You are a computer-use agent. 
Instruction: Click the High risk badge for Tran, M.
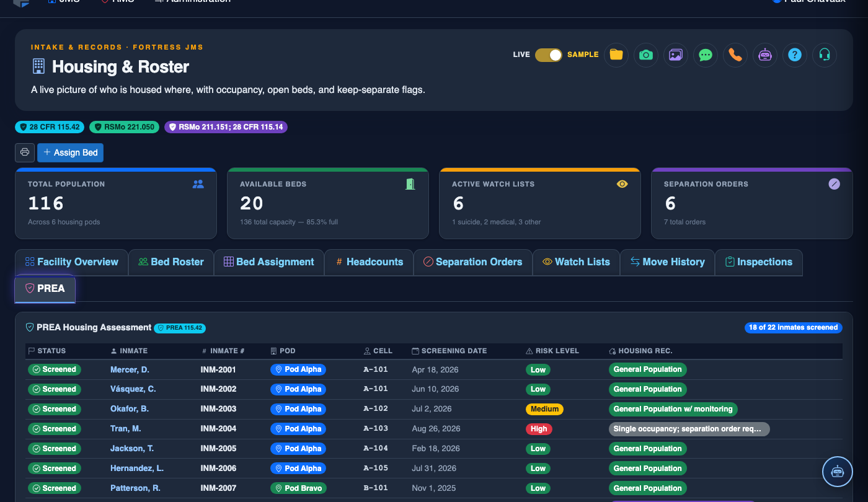(x=539, y=429)
